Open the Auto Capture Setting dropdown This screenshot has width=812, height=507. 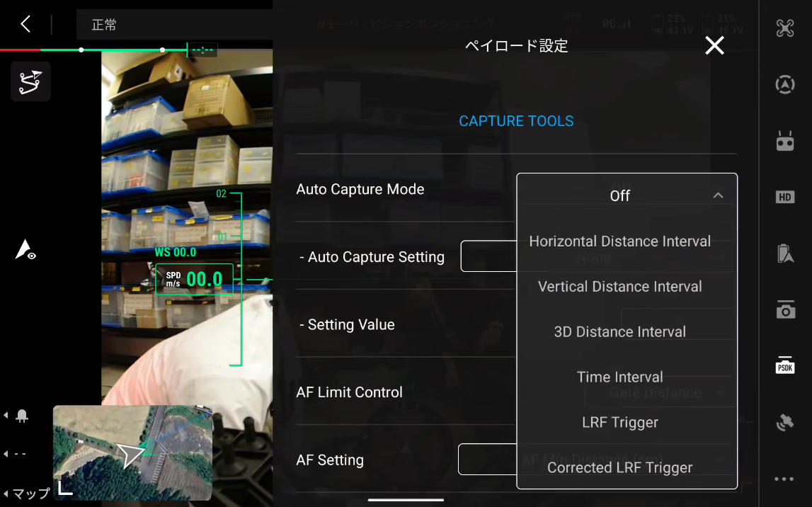488,256
